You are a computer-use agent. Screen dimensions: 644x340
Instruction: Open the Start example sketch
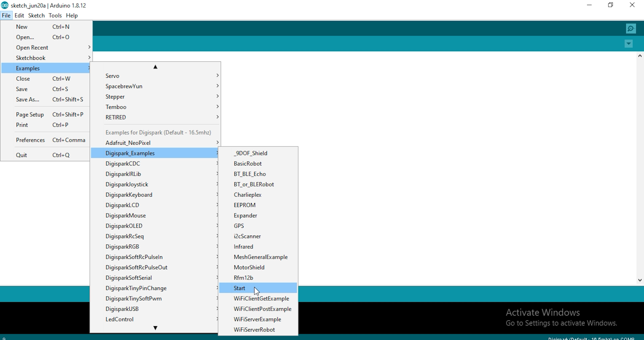[239, 288]
